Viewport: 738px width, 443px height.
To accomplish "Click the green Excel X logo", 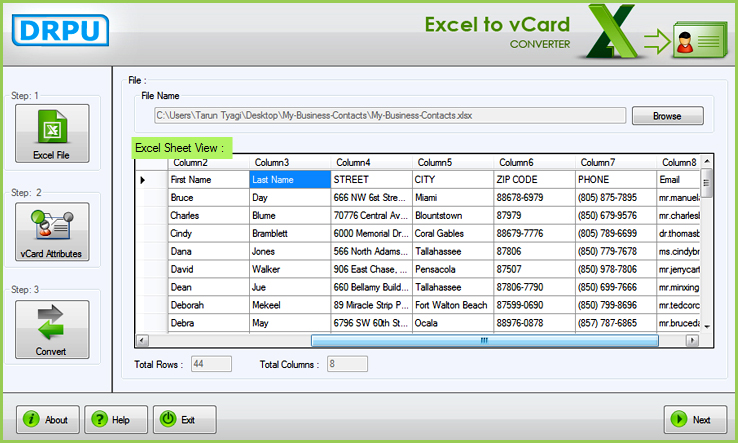I will pos(612,31).
